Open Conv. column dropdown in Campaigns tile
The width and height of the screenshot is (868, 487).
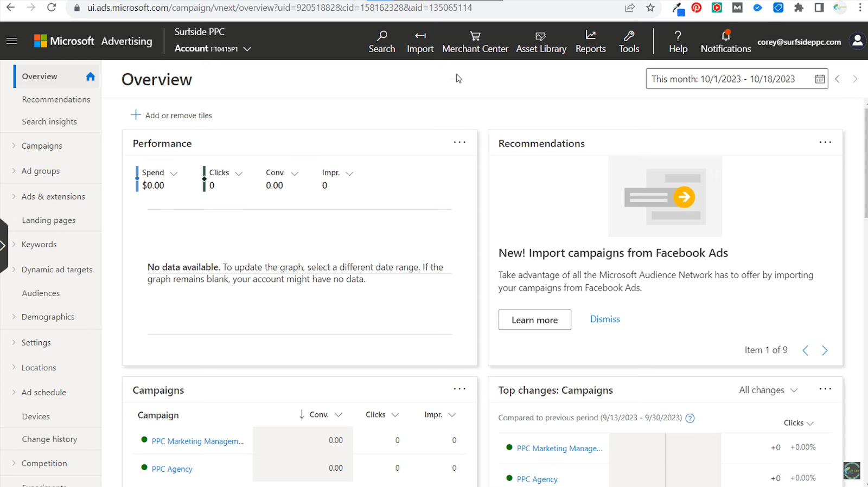(339, 415)
